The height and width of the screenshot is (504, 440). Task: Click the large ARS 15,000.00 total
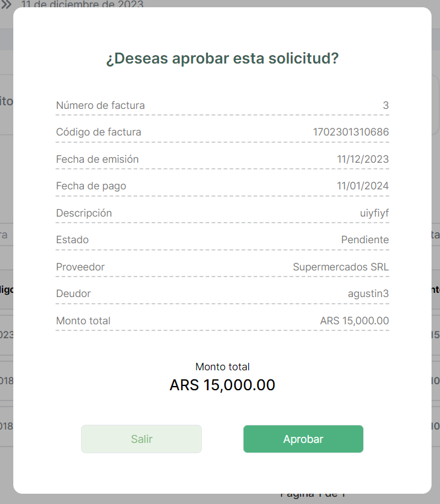pyautogui.click(x=222, y=385)
